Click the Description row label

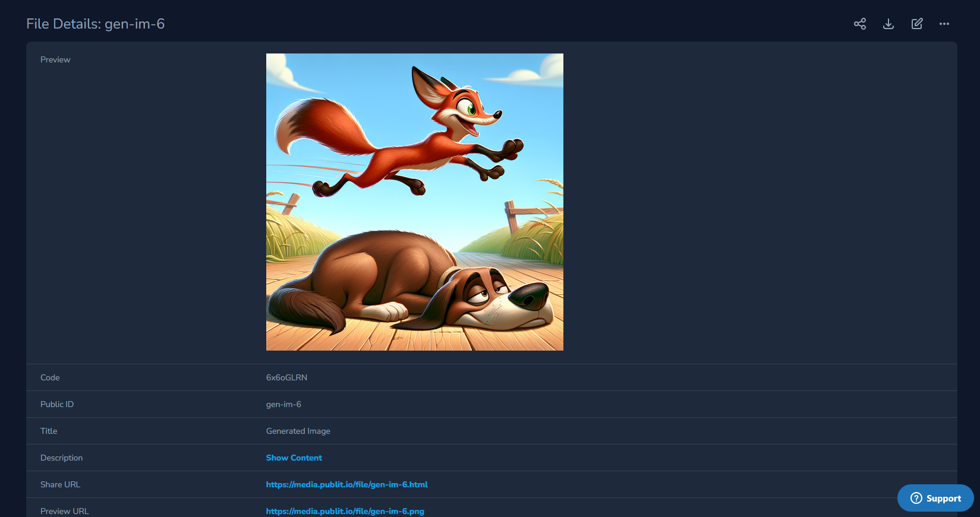[61, 458]
